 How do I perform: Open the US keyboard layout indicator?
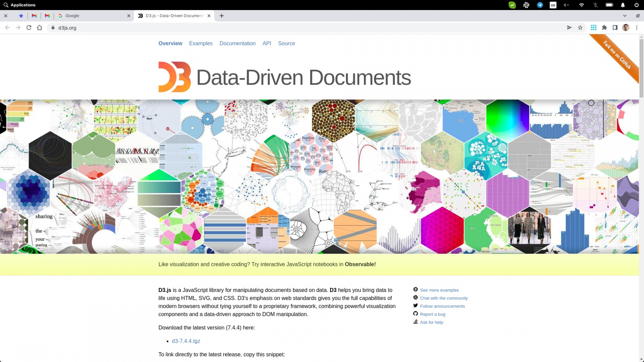pyautogui.click(x=553, y=5)
